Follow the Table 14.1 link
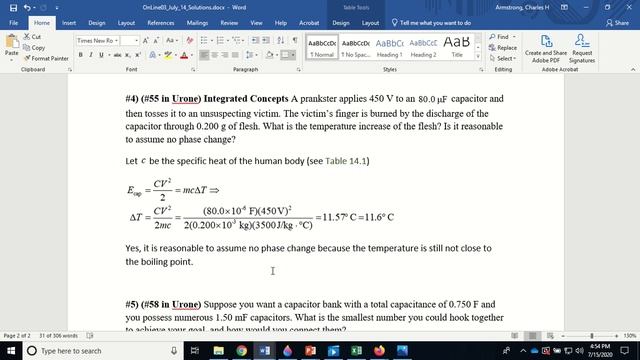Image resolution: width=640 pixels, height=360 pixels. 346,161
